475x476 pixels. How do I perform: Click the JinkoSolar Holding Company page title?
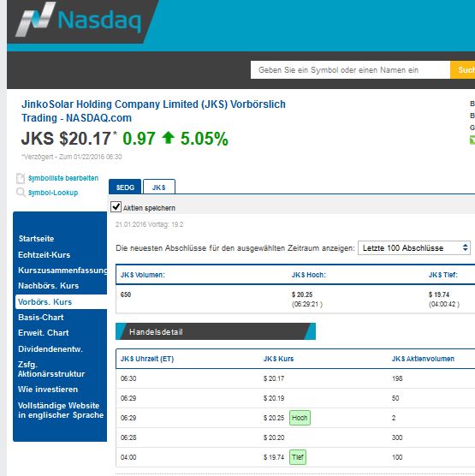(153, 110)
